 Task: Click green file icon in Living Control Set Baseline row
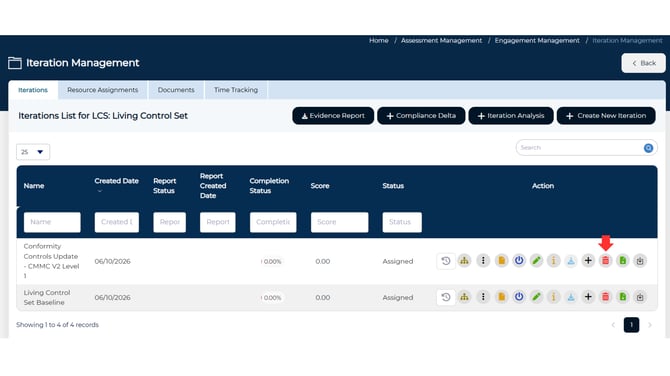(623, 297)
